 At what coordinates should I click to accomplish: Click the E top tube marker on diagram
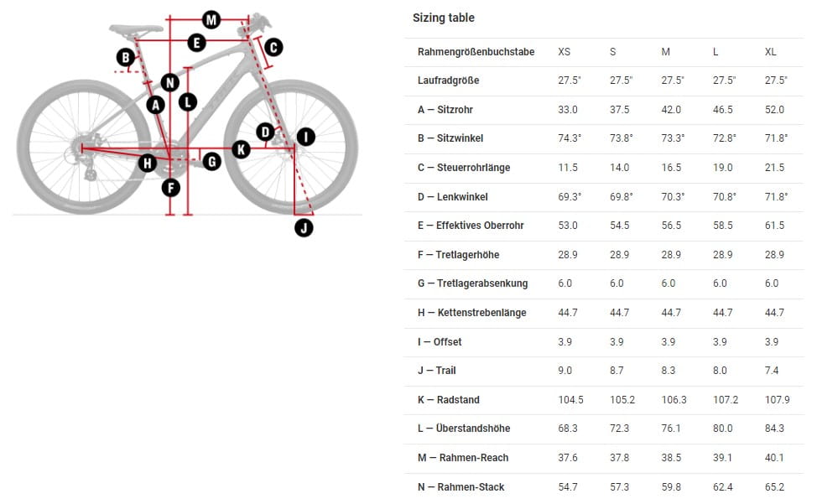[197, 43]
